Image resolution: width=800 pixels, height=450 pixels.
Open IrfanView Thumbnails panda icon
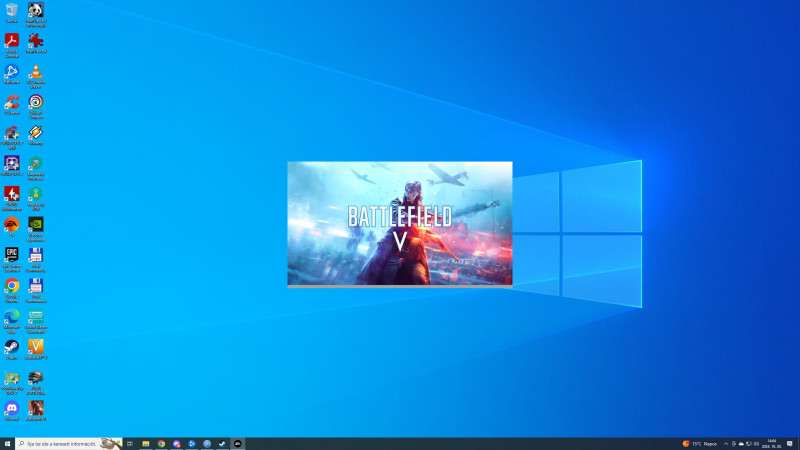[36, 14]
